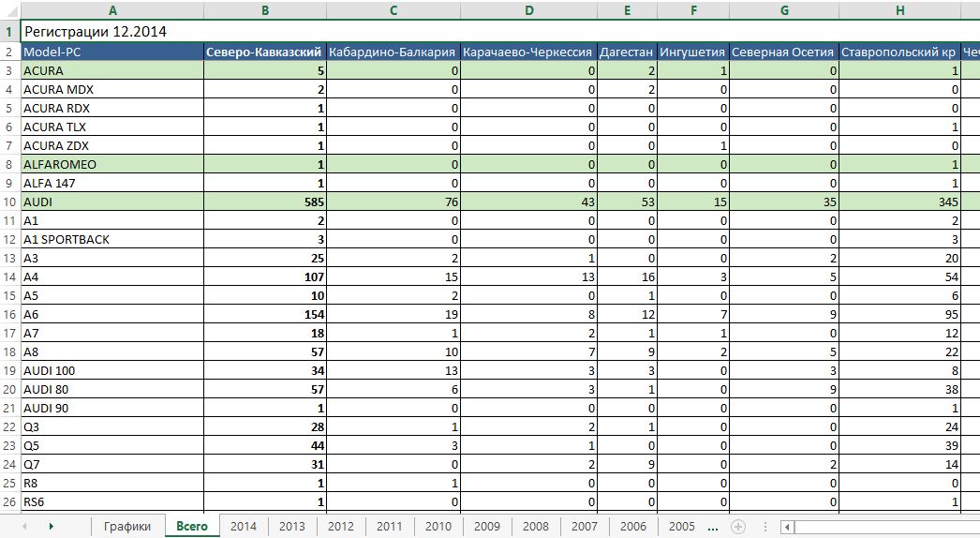Select row 1 header
Image resolution: width=980 pixels, height=538 pixels.
point(10,31)
